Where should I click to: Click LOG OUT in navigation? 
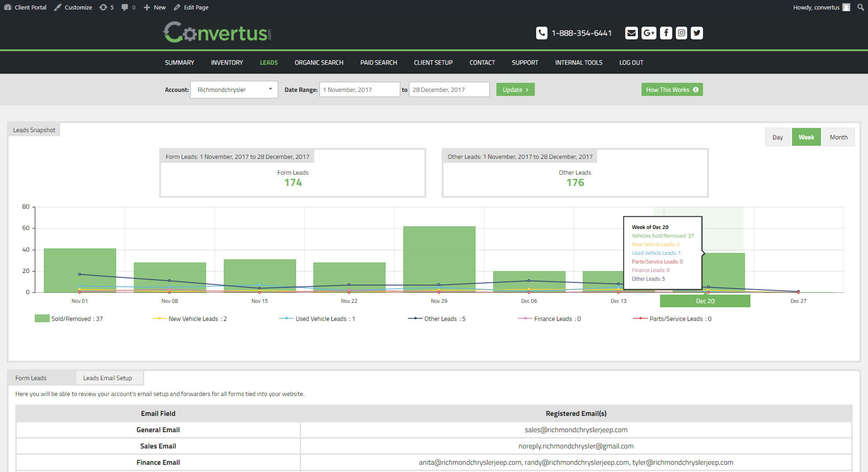(631, 62)
